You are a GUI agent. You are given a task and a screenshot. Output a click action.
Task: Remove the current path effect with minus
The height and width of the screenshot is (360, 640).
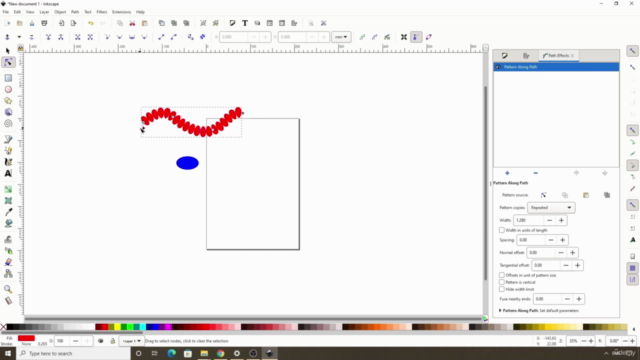click(x=536, y=173)
